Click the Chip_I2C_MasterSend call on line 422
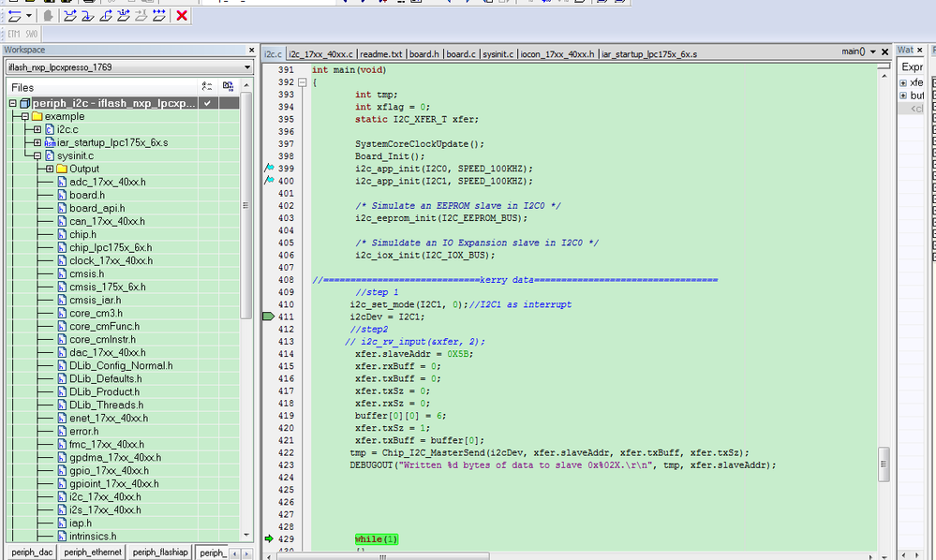 [x=549, y=452]
